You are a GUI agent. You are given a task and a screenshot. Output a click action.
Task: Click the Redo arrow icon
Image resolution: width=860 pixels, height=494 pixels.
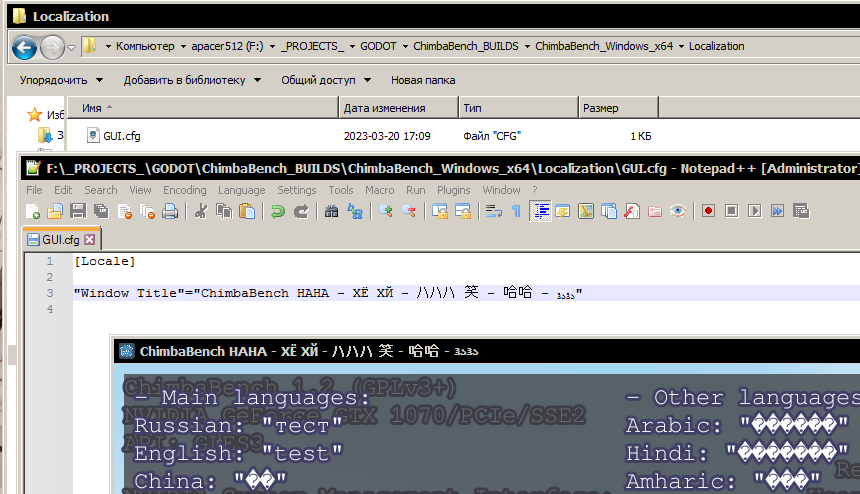(301, 211)
